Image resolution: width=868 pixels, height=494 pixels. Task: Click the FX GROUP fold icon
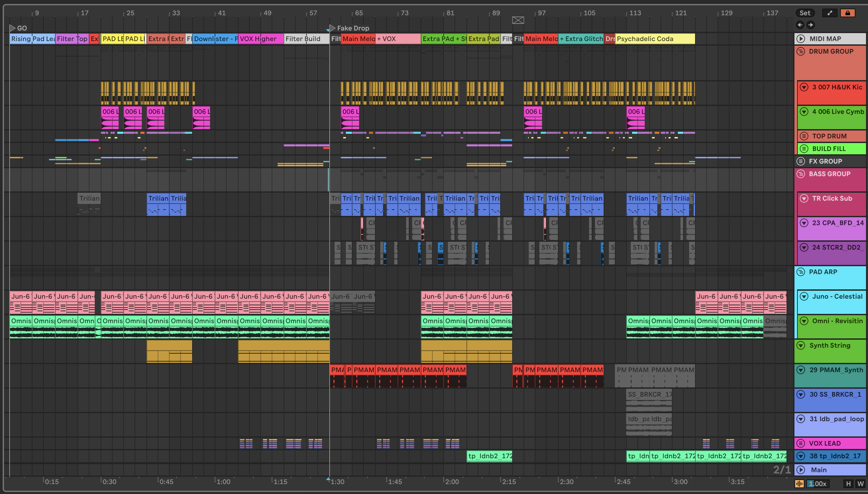[x=801, y=162]
